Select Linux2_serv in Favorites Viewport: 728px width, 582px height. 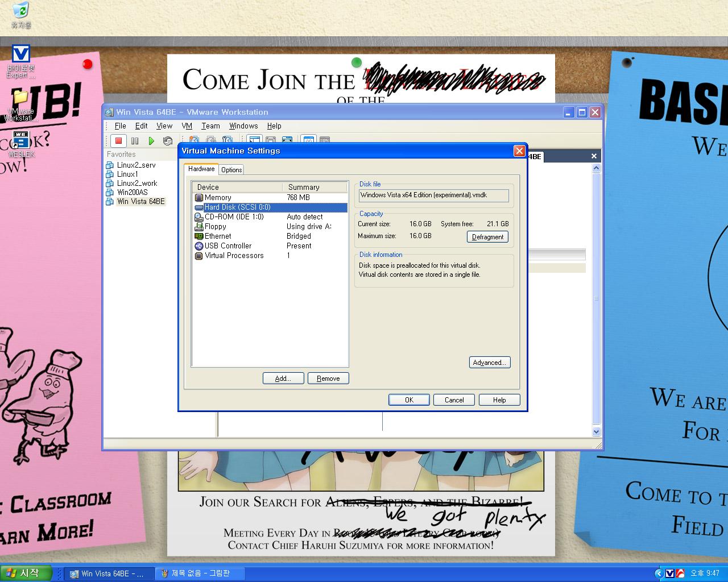coord(136,165)
